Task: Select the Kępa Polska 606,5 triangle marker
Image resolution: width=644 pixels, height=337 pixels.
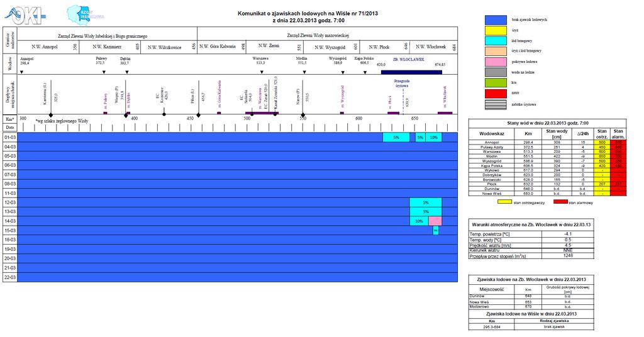Action: coord(365,72)
